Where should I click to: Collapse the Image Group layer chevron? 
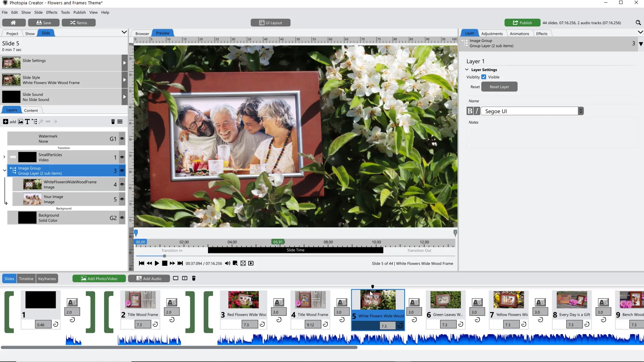click(4, 171)
